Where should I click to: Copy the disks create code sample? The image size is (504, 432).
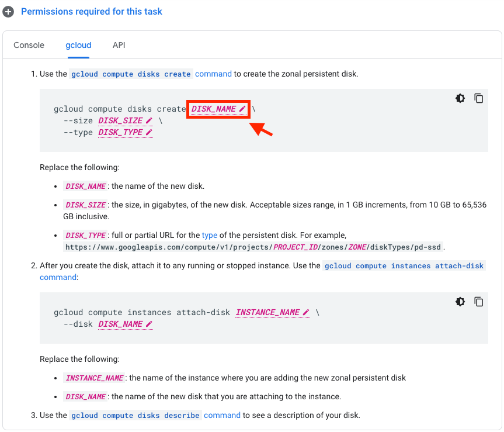[479, 98]
